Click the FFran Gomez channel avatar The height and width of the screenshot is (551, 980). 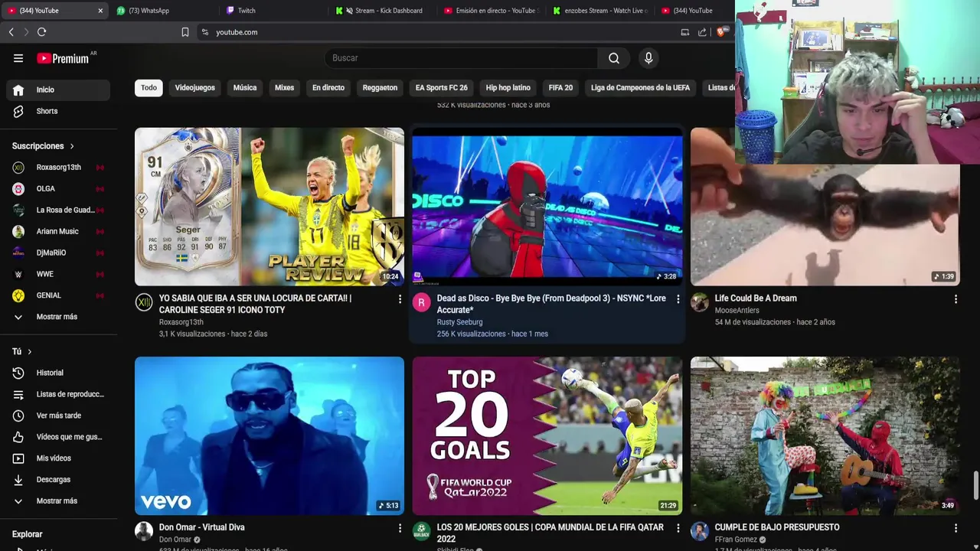pyautogui.click(x=700, y=531)
